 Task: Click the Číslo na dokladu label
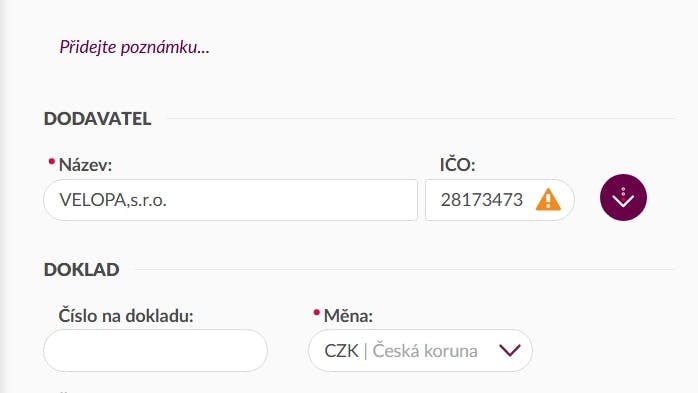tap(126, 316)
